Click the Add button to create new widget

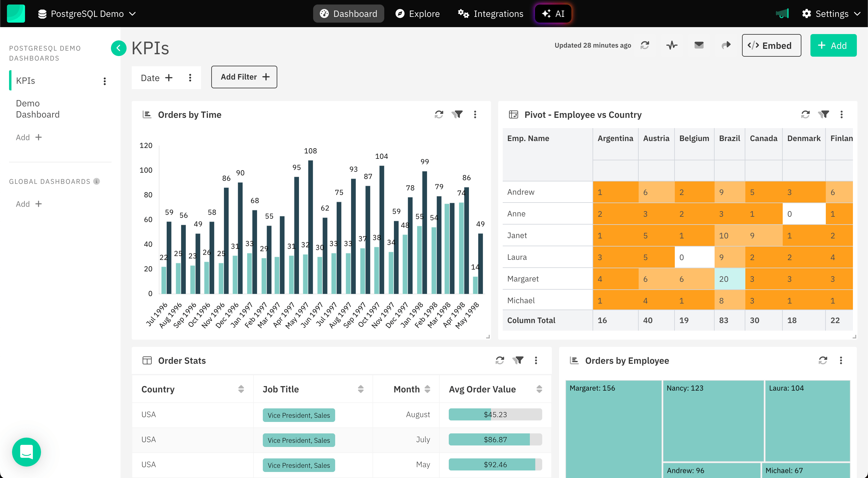[x=833, y=45]
